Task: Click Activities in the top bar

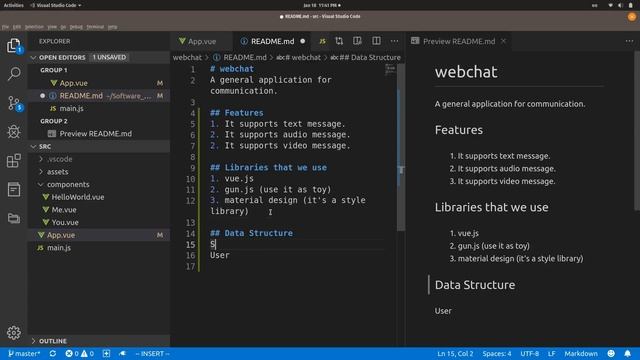Action: click(13, 5)
